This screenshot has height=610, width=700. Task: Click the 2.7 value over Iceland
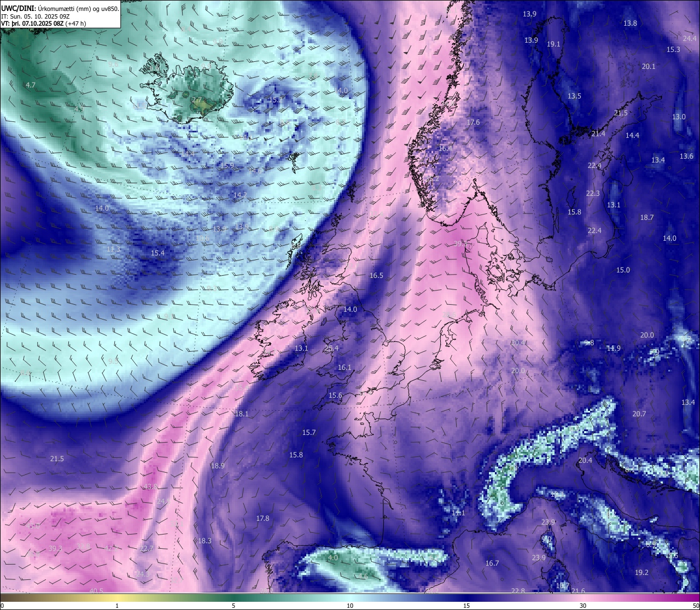coord(196,100)
